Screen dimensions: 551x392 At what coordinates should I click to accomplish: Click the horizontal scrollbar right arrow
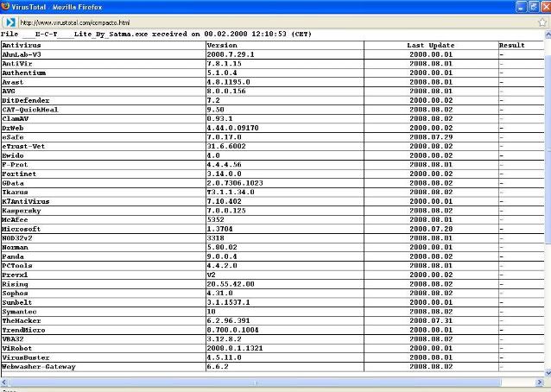(540, 383)
